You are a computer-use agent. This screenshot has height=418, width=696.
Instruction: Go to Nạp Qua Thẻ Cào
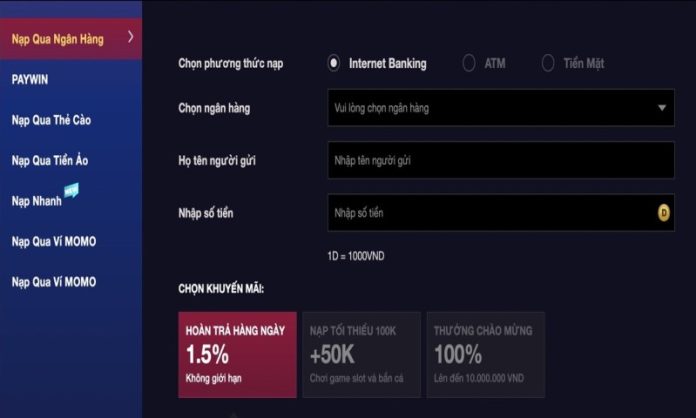(x=52, y=120)
